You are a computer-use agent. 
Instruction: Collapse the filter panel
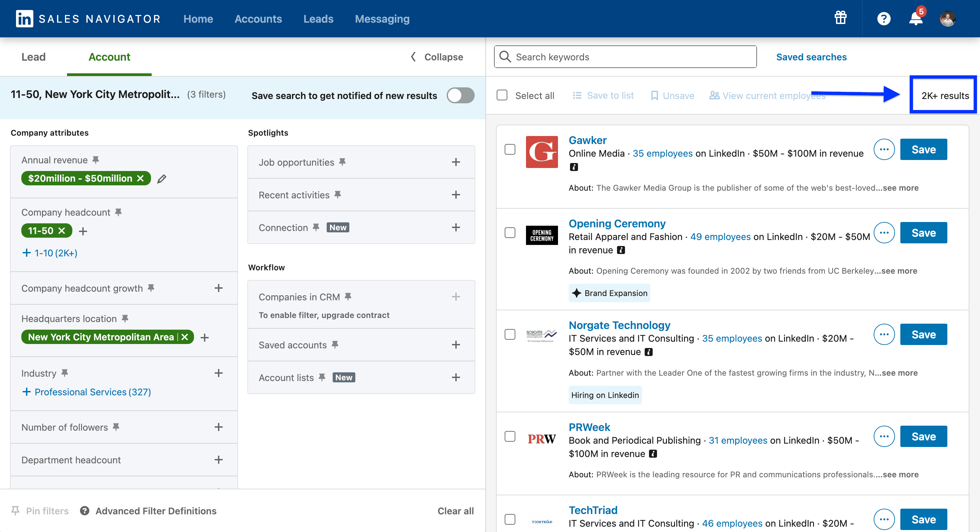point(437,57)
